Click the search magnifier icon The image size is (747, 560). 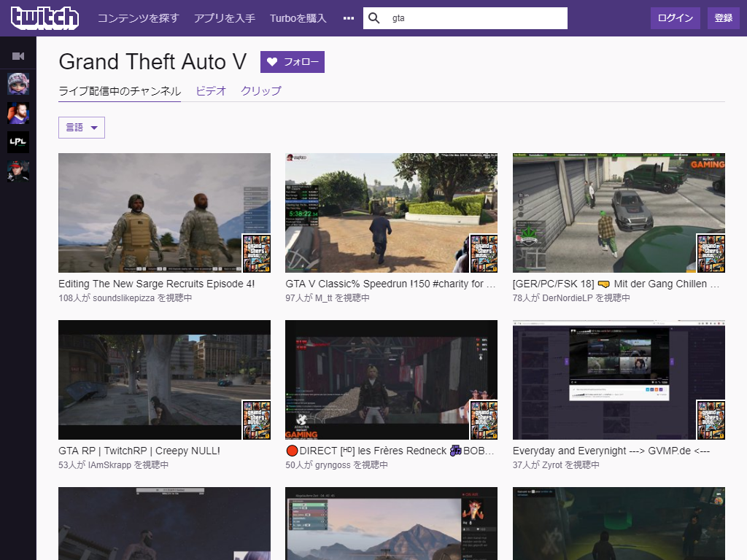tap(374, 18)
